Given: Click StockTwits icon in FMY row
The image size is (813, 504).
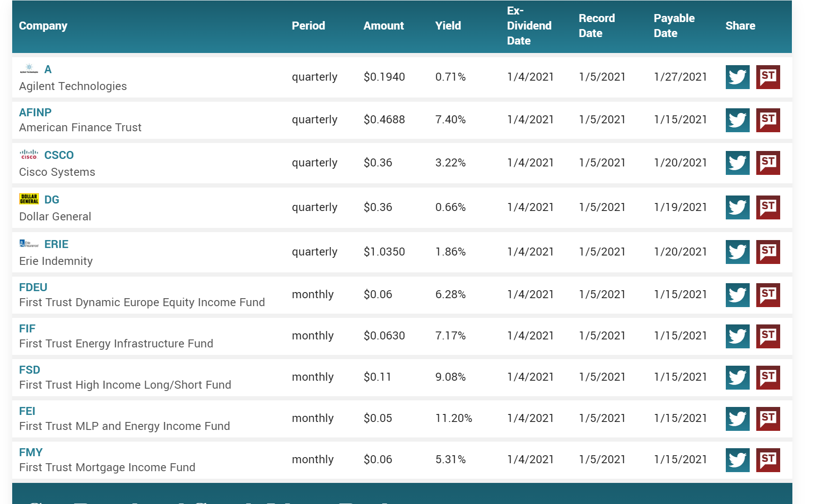Looking at the screenshot, I should tap(768, 460).
